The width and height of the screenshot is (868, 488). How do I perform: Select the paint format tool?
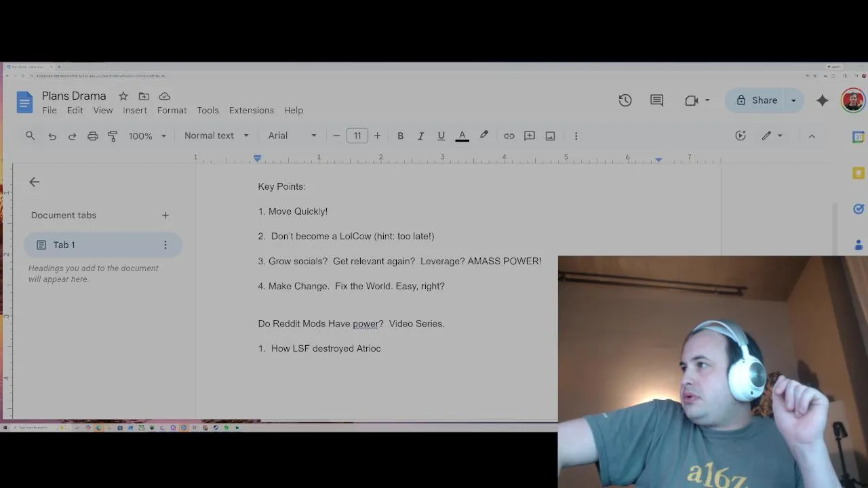click(x=113, y=136)
